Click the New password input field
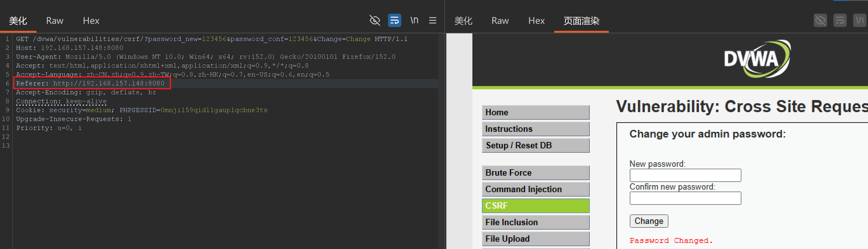Viewport: 868px width, 249px height. [685, 175]
